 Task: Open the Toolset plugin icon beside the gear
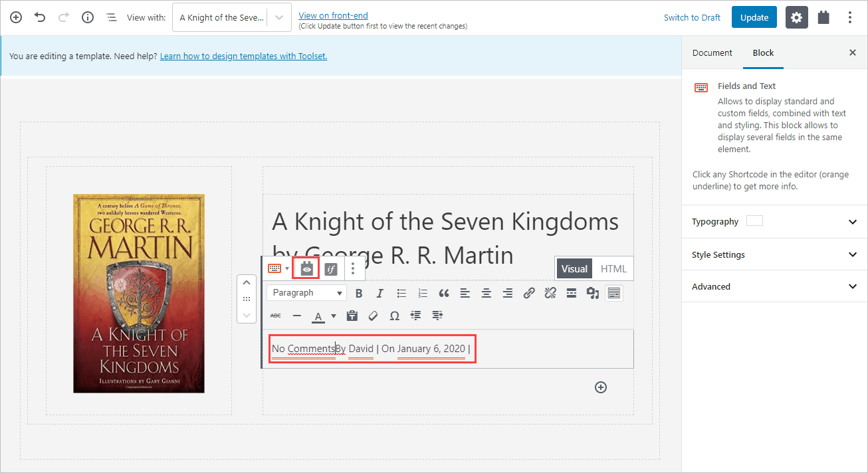823,17
